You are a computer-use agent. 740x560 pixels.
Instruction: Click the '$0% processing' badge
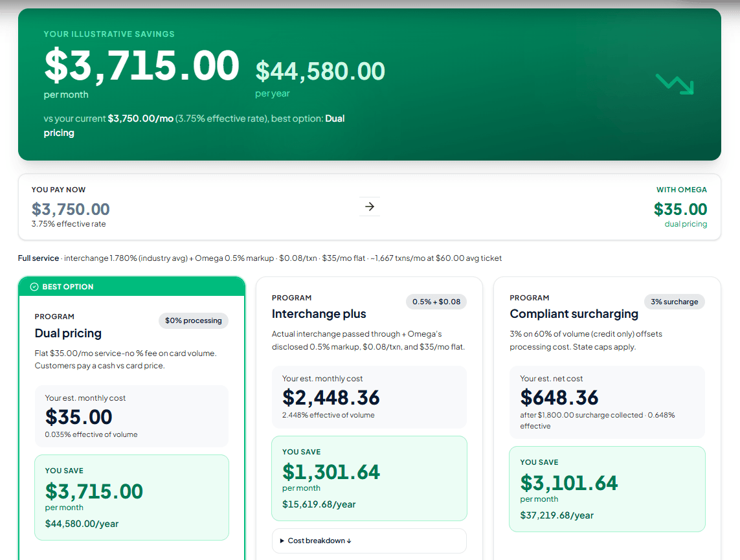click(194, 320)
